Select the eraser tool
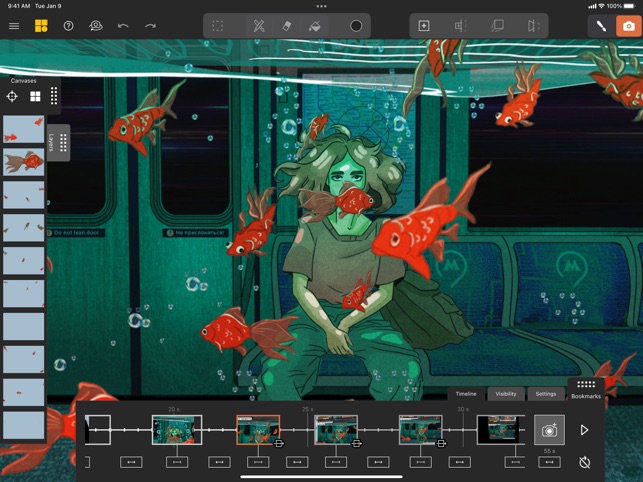The image size is (643, 482). [x=287, y=26]
